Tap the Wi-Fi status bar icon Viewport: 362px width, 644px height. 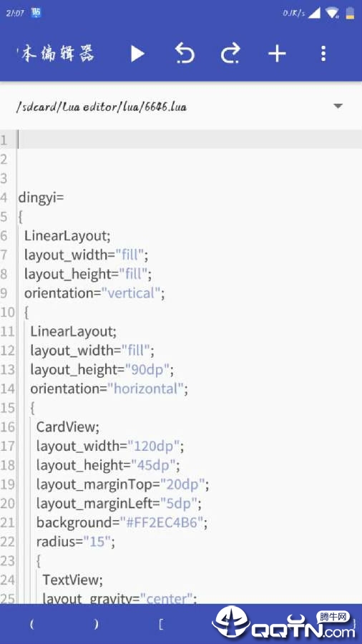[x=332, y=13]
